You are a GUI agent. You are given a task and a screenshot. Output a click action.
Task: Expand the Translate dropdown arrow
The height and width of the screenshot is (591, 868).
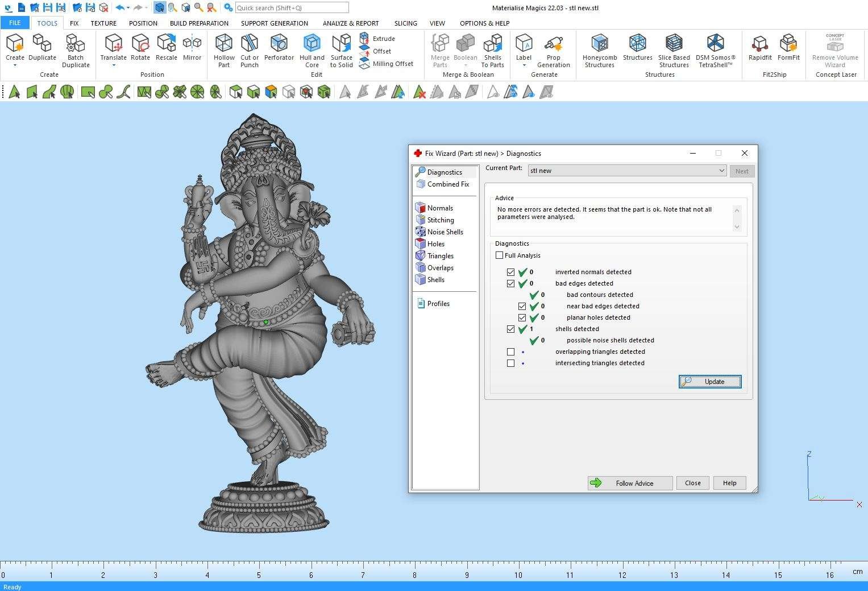(x=113, y=65)
